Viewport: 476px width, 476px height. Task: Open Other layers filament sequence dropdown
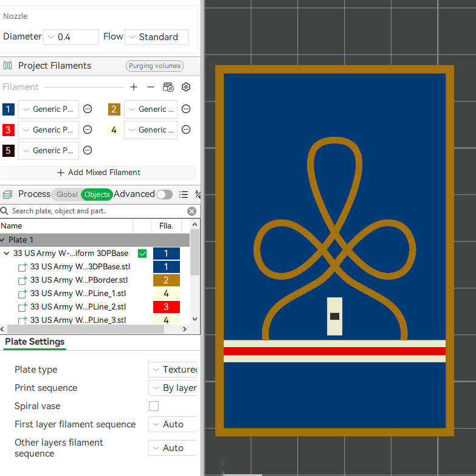[173, 448]
